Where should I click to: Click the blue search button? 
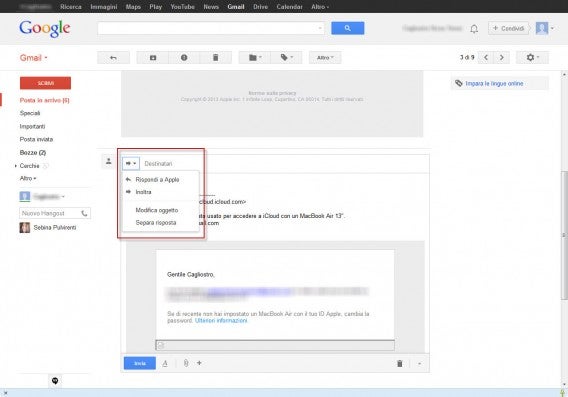point(347,28)
